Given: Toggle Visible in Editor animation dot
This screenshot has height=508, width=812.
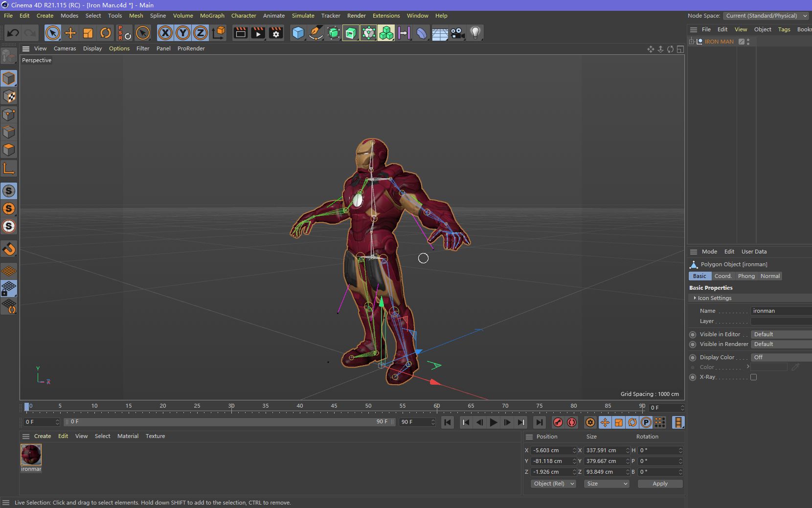Looking at the screenshot, I should click(693, 335).
